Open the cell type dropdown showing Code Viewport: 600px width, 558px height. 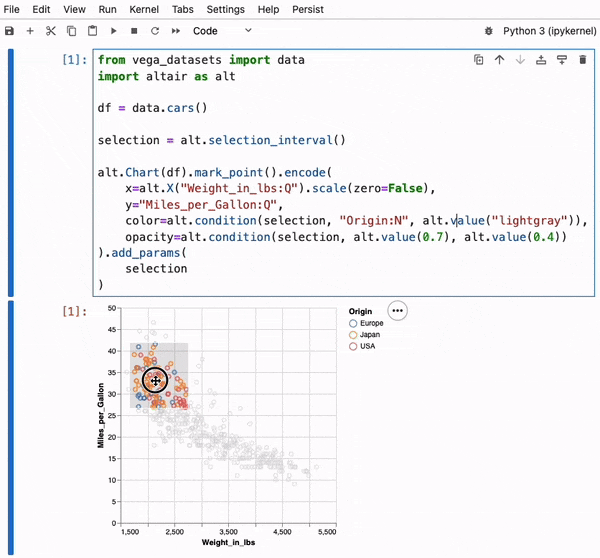222,31
